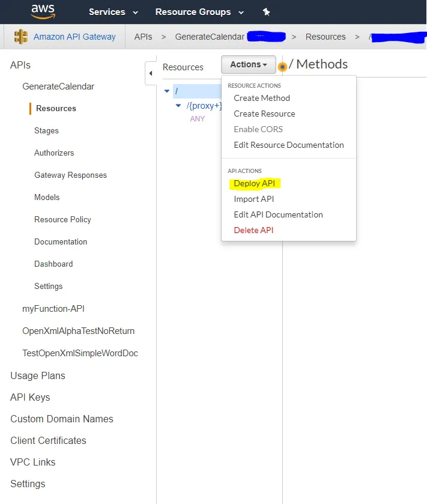Click APIs breadcrumb link
This screenshot has height=504, width=427.
tap(144, 37)
